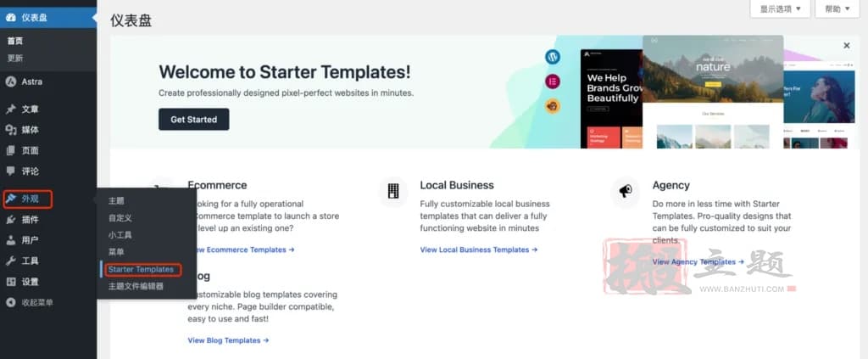868x359 pixels.
Task: Open View Agency Templates link
Action: pyautogui.click(x=698, y=262)
